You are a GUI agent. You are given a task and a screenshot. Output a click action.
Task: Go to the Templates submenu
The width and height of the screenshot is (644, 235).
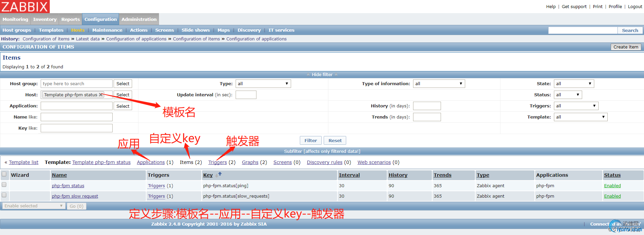point(51,30)
